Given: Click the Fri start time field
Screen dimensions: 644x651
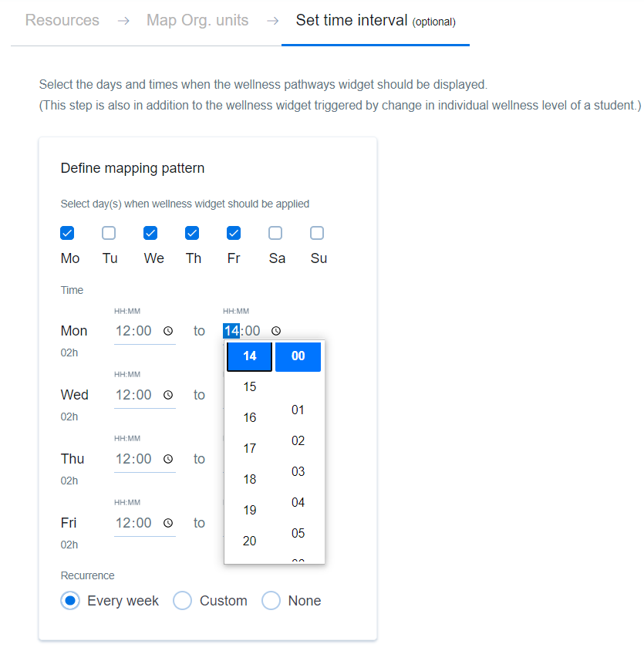Looking at the screenshot, I should [x=145, y=523].
